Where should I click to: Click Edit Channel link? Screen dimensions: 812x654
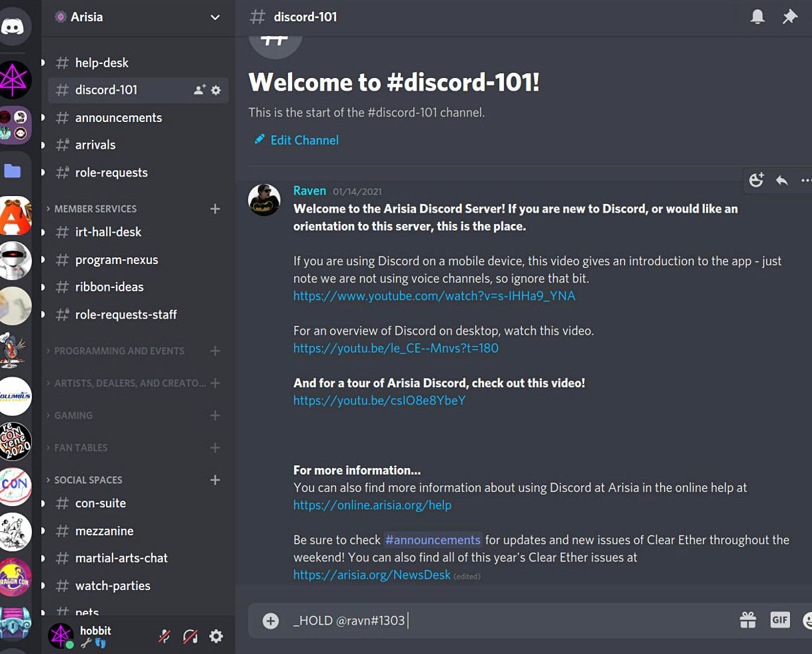pos(304,140)
